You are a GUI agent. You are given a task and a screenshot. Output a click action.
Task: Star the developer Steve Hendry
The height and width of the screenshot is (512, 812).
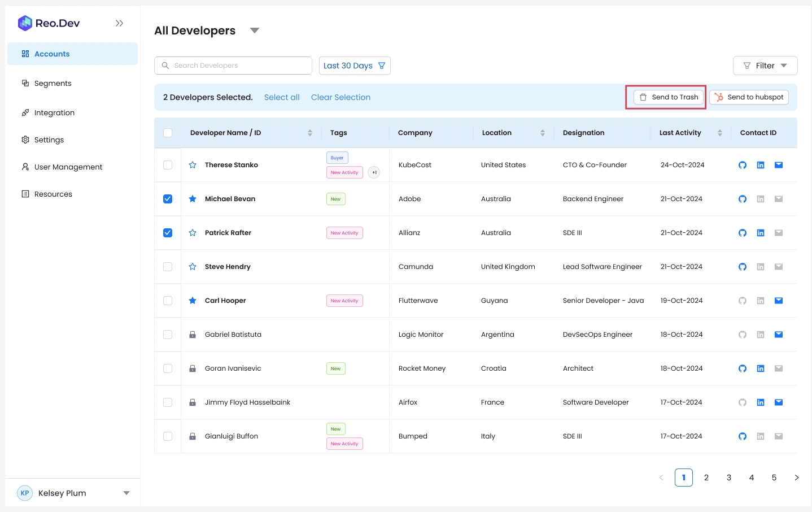click(x=193, y=267)
